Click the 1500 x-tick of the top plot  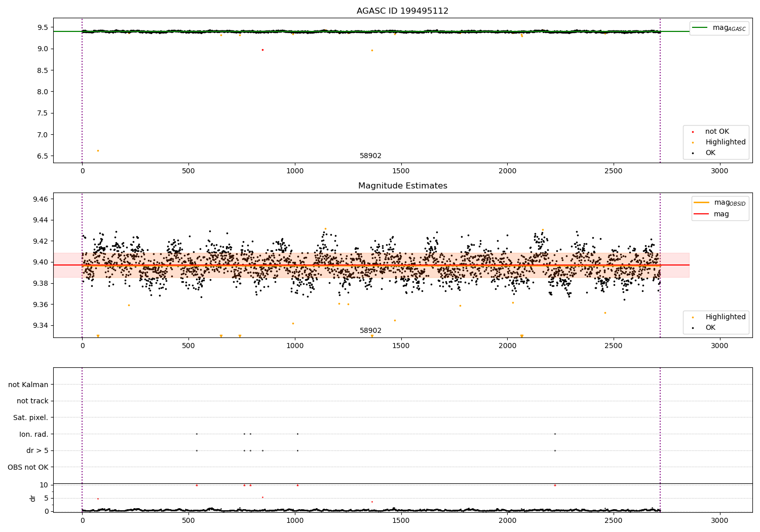(401, 171)
